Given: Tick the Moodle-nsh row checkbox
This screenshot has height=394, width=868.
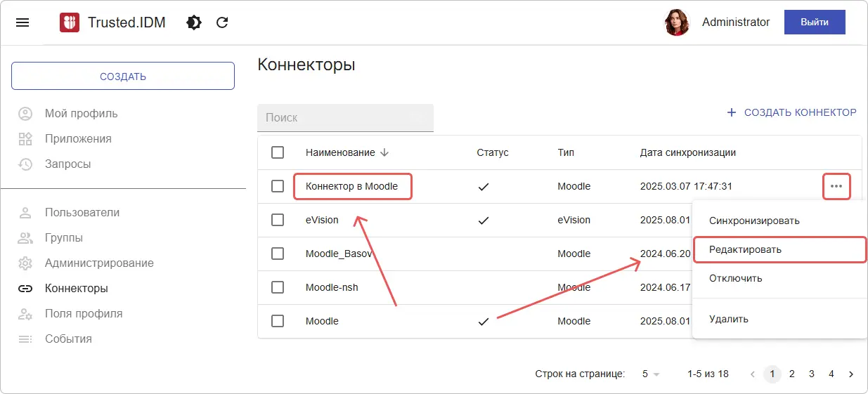Looking at the screenshot, I should 278,287.
